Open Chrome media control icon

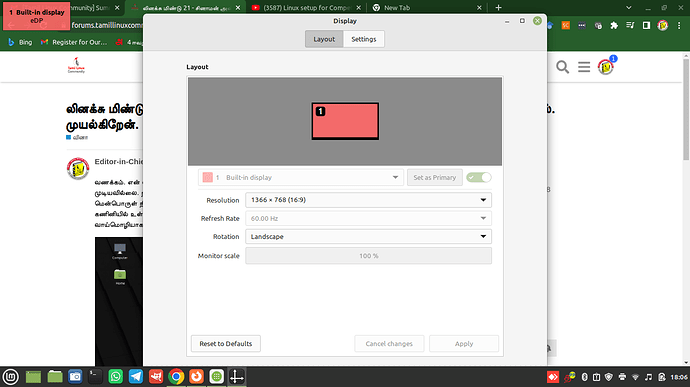pyautogui.click(x=630, y=26)
